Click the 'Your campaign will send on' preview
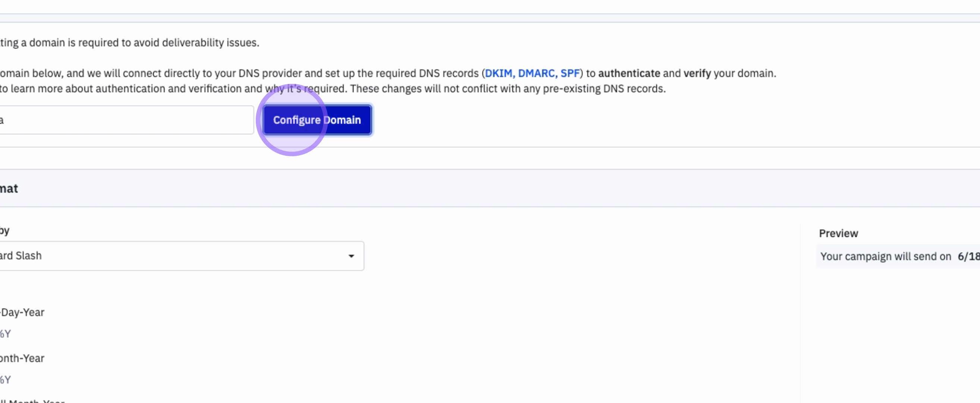980x403 pixels. tap(885, 256)
